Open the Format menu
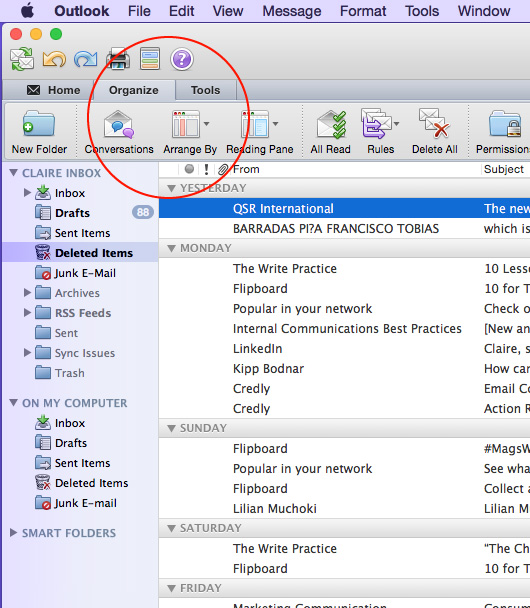The height and width of the screenshot is (608, 530). (363, 11)
